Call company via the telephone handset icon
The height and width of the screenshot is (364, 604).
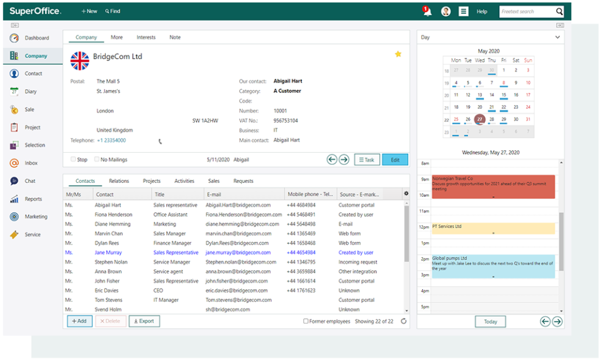[x=160, y=141]
